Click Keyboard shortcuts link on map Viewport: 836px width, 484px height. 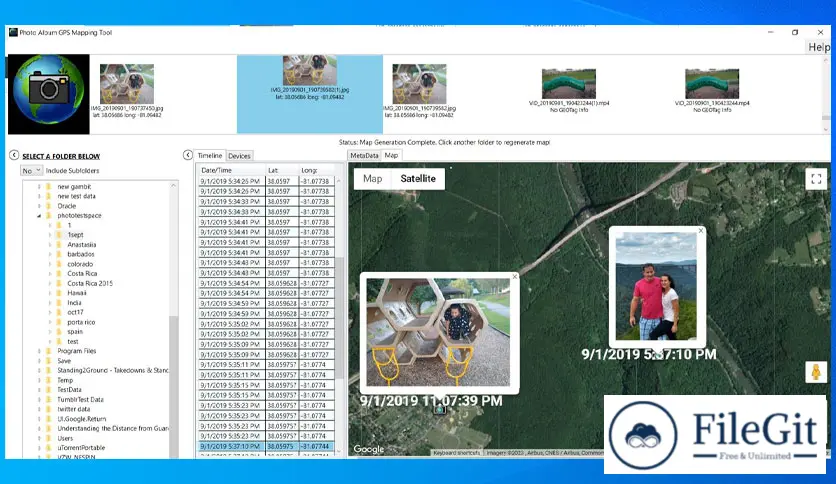click(x=456, y=453)
